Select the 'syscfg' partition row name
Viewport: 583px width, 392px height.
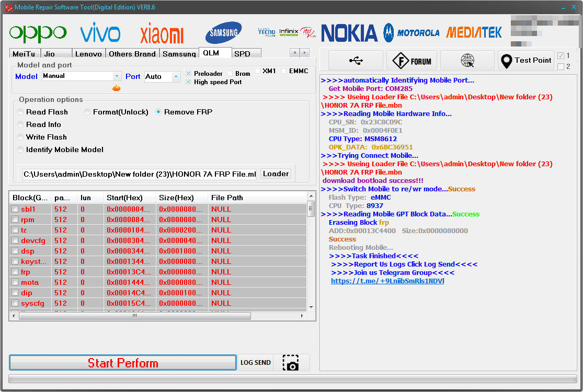click(x=33, y=303)
